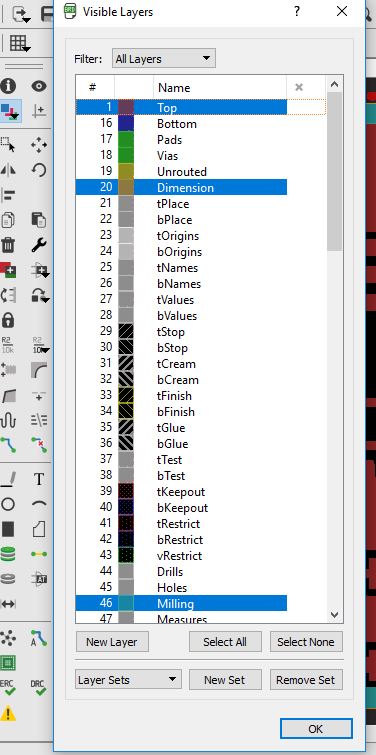Click the New Set button
376x755 pixels.
[x=225, y=680]
